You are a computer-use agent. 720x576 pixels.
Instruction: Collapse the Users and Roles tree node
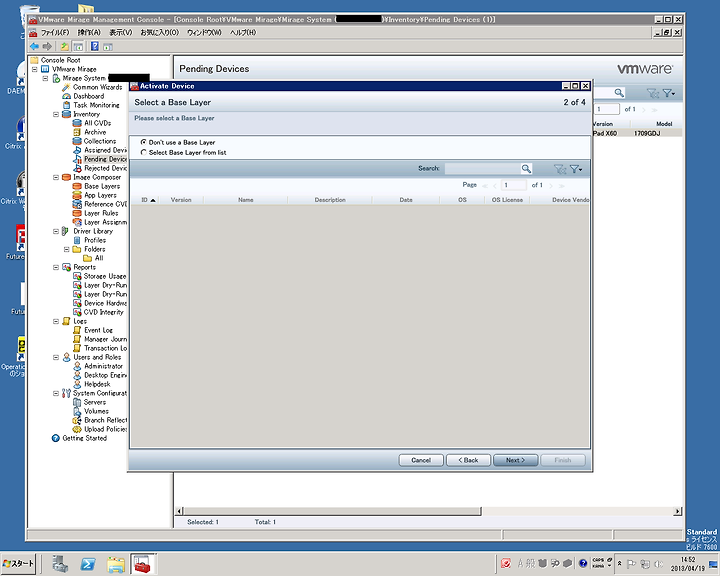(56, 357)
